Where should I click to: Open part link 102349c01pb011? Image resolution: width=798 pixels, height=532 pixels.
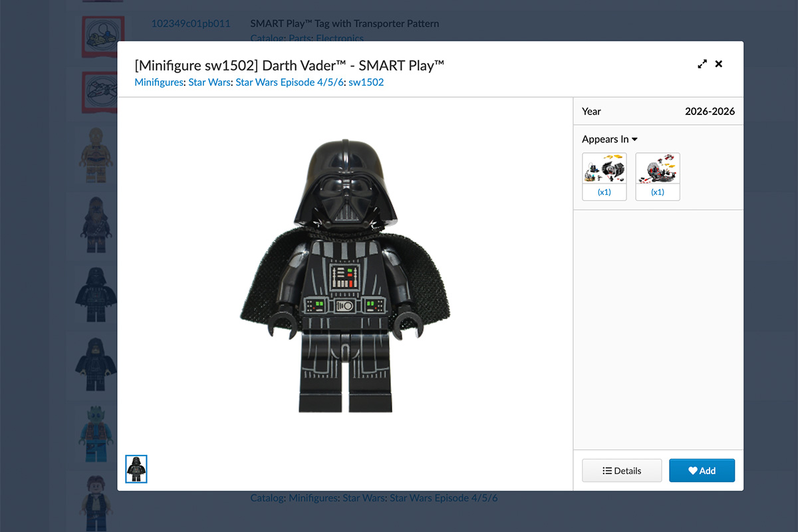click(x=190, y=24)
